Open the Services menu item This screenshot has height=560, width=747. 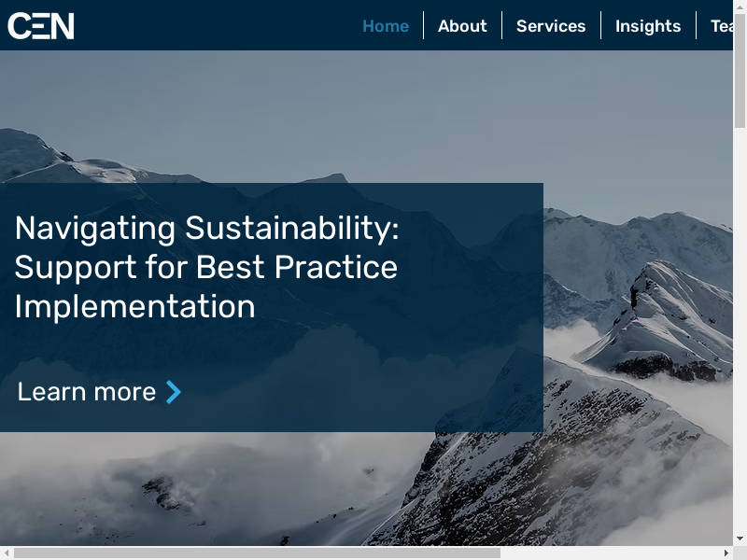[551, 26]
